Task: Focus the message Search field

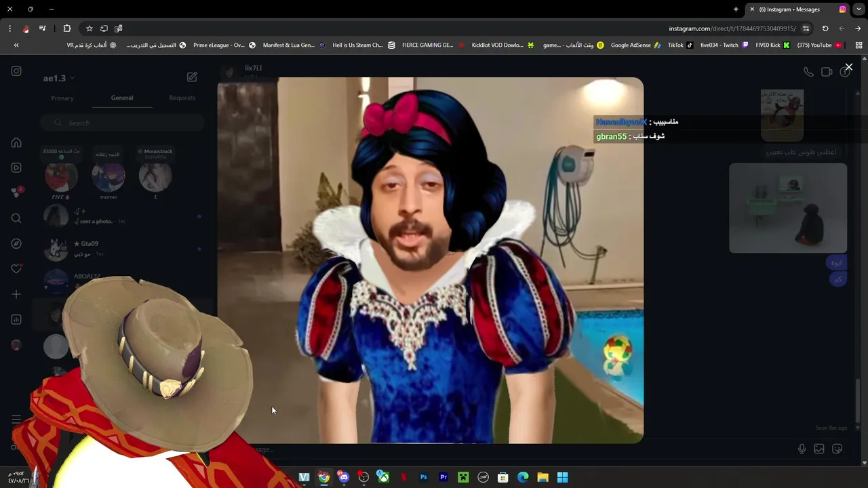Action: click(x=122, y=123)
